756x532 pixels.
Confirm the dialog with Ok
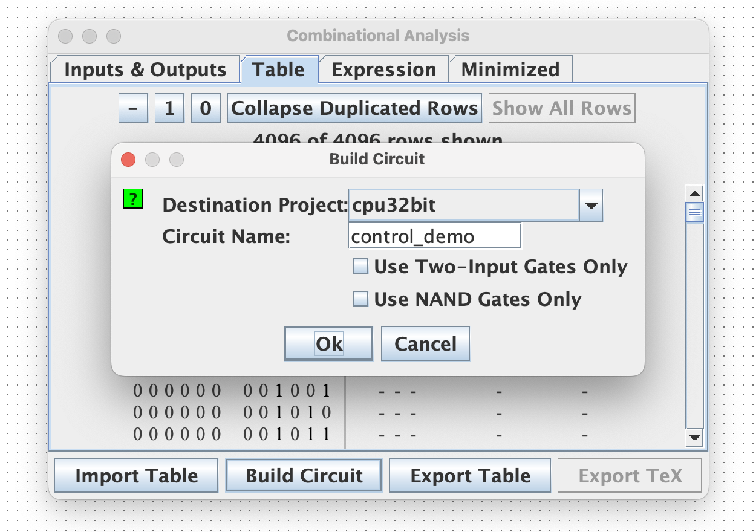click(x=328, y=343)
